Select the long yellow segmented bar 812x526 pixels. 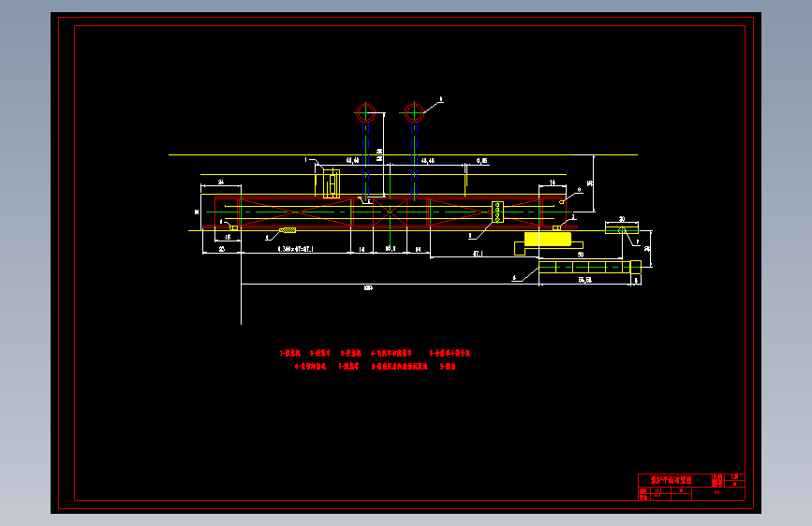coord(590,267)
